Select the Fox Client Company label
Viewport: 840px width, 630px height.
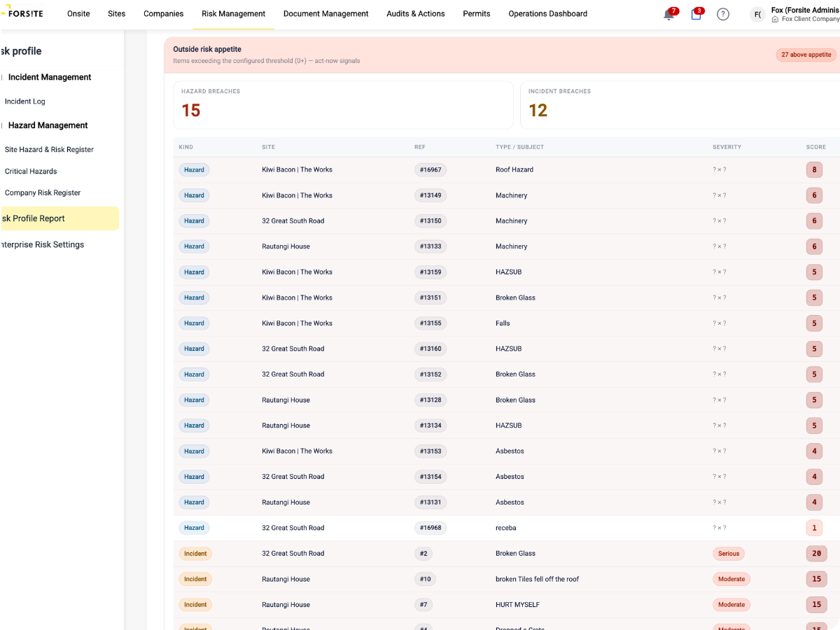pyautogui.click(x=810, y=20)
